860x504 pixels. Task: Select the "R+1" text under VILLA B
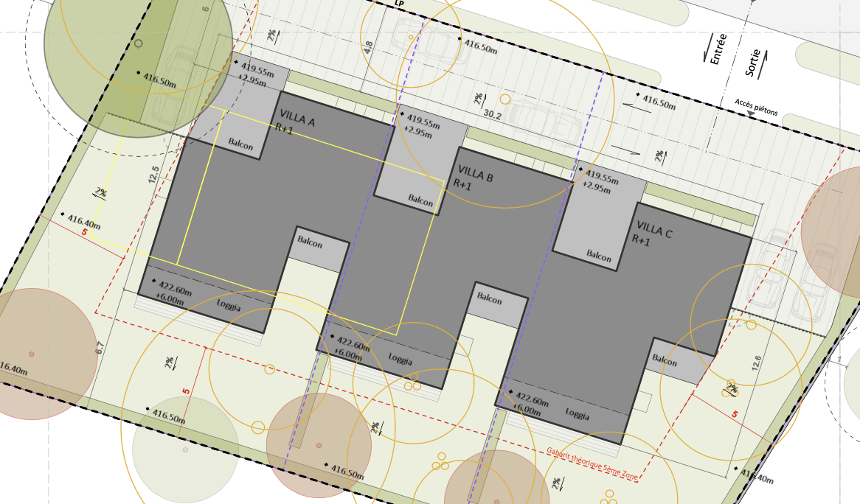click(462, 185)
